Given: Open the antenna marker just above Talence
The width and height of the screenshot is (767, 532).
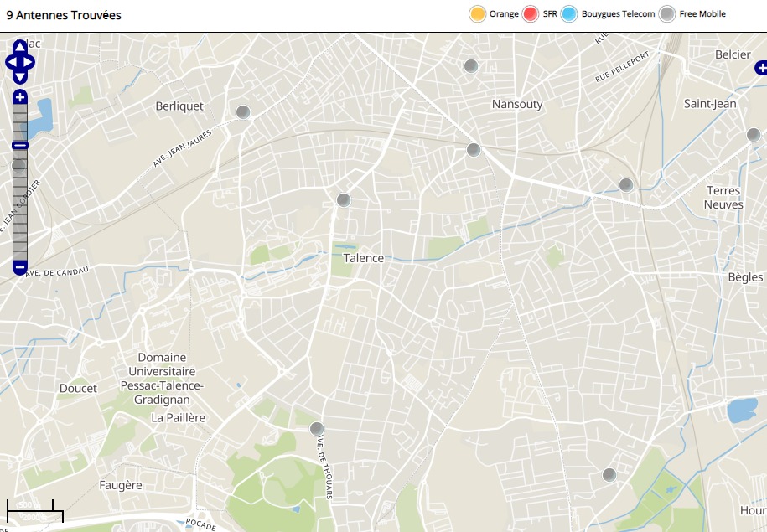Looking at the screenshot, I should pos(344,200).
